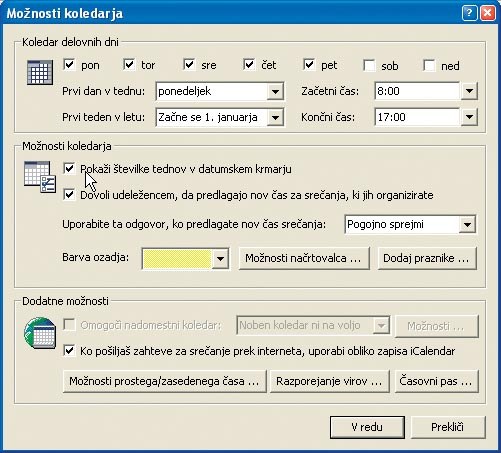This screenshot has height=453, width=501.
Task: Click Možnosti načrtovalca button
Action: (x=304, y=258)
